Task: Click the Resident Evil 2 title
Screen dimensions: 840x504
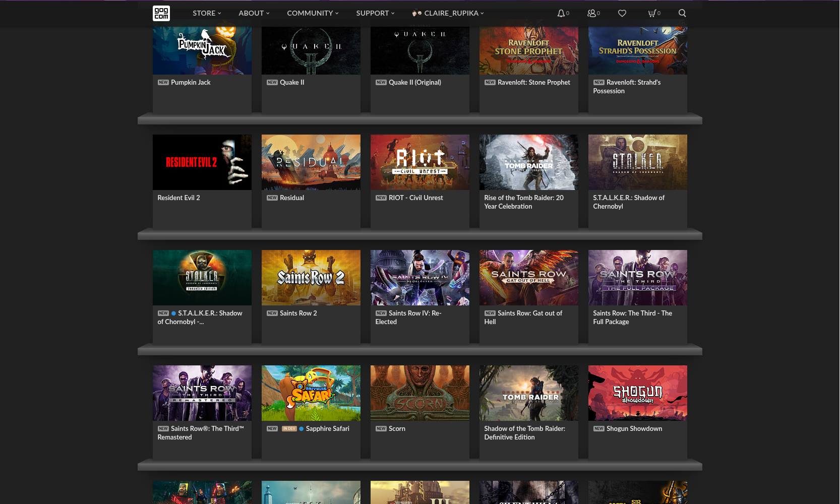Action: click(x=178, y=198)
